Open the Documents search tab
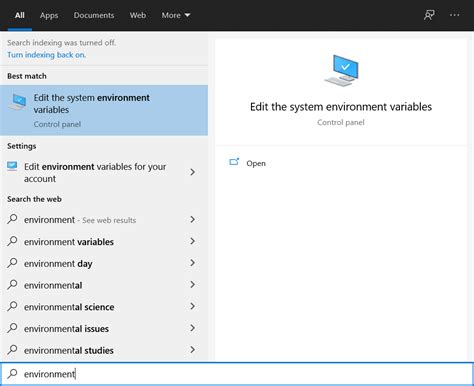474x386 pixels. [x=94, y=15]
